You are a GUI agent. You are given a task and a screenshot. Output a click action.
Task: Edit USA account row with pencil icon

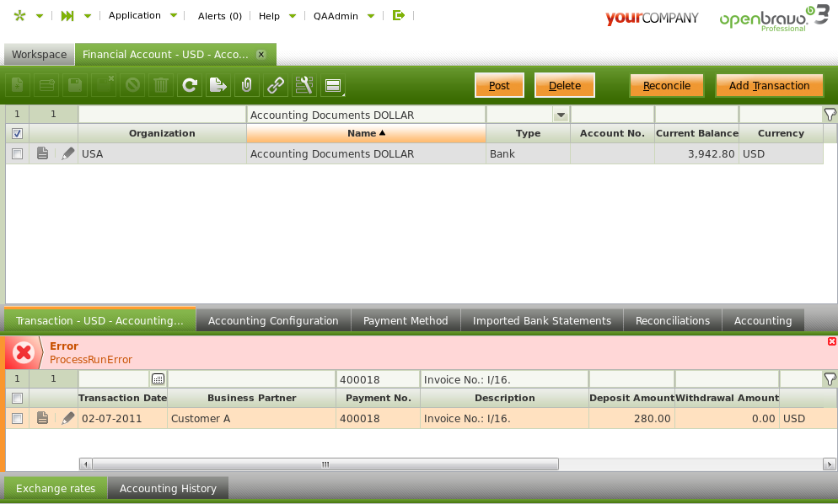click(x=68, y=153)
